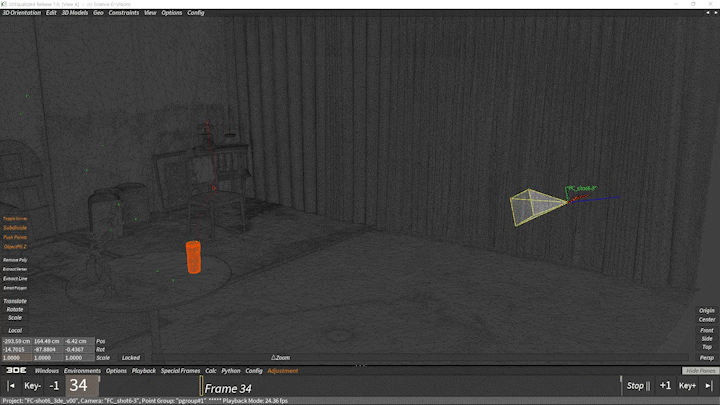Jump to first frame icon

[x=11, y=386]
